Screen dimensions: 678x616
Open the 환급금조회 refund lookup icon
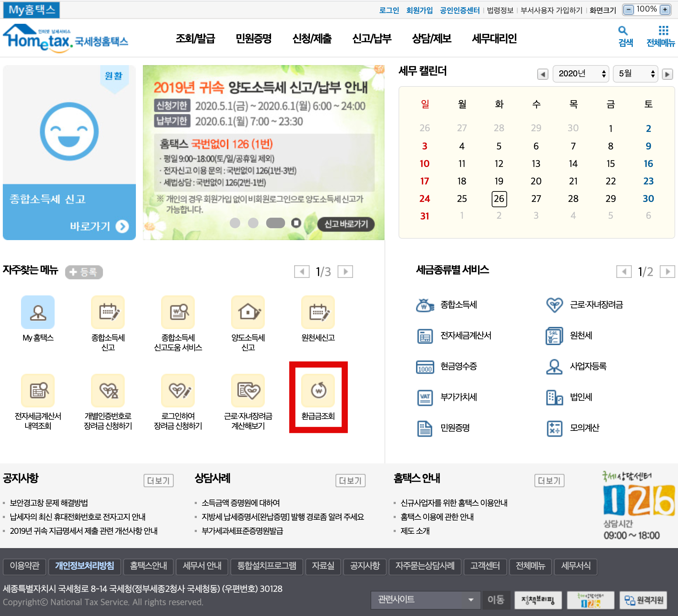(318, 391)
